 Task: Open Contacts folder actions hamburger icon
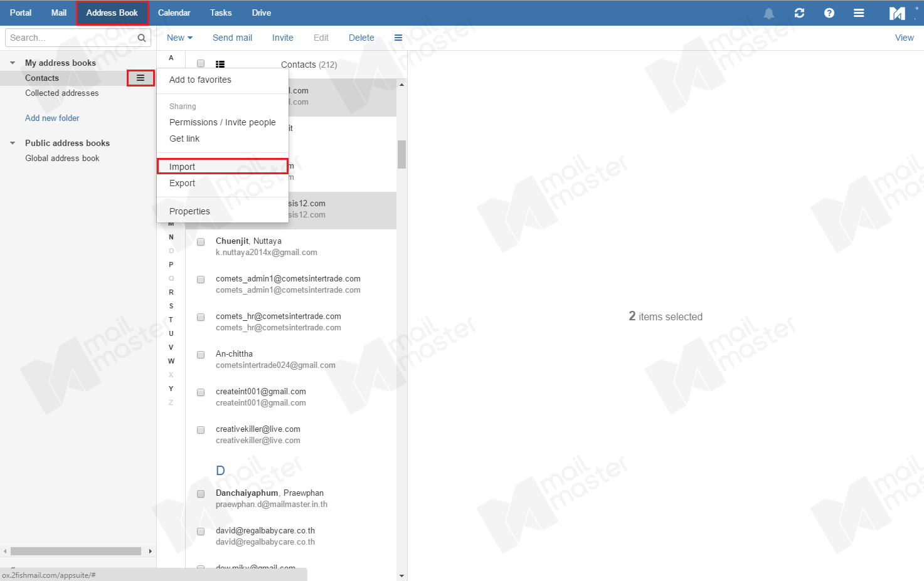click(141, 78)
